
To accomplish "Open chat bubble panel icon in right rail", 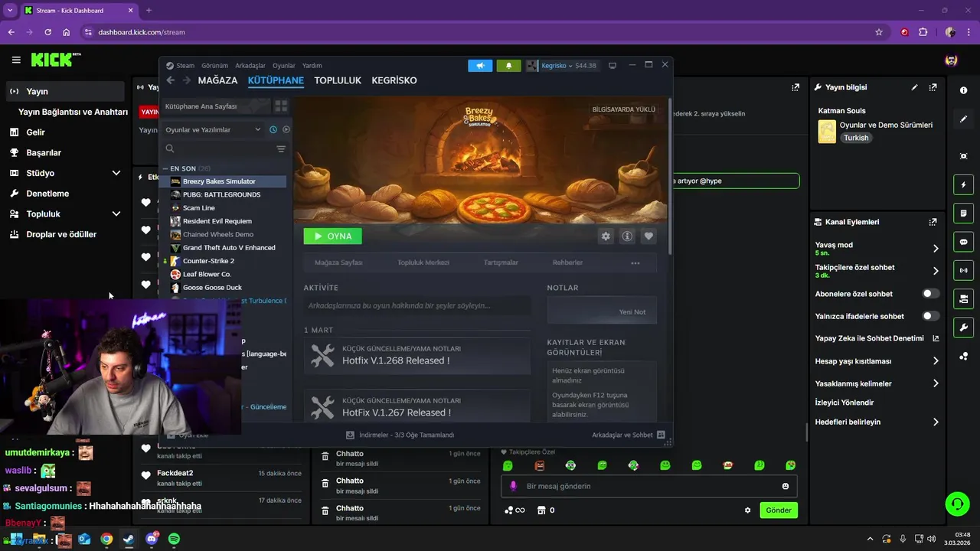I will pyautogui.click(x=963, y=242).
